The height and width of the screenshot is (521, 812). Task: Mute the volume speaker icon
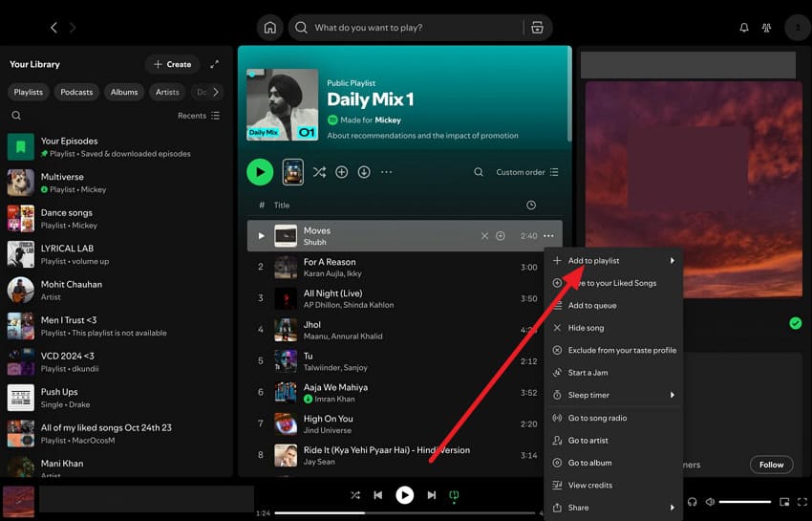coord(710,502)
